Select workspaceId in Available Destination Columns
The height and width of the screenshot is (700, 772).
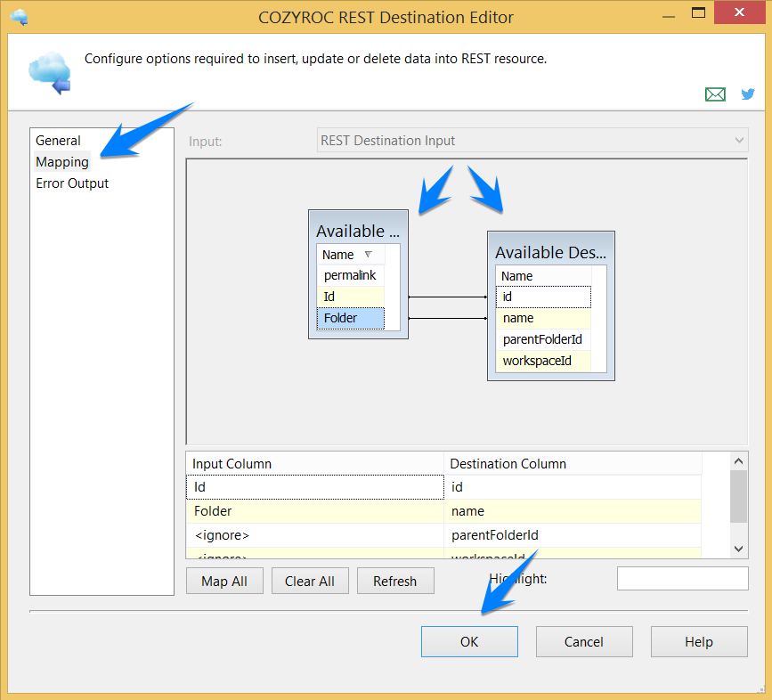(x=543, y=361)
